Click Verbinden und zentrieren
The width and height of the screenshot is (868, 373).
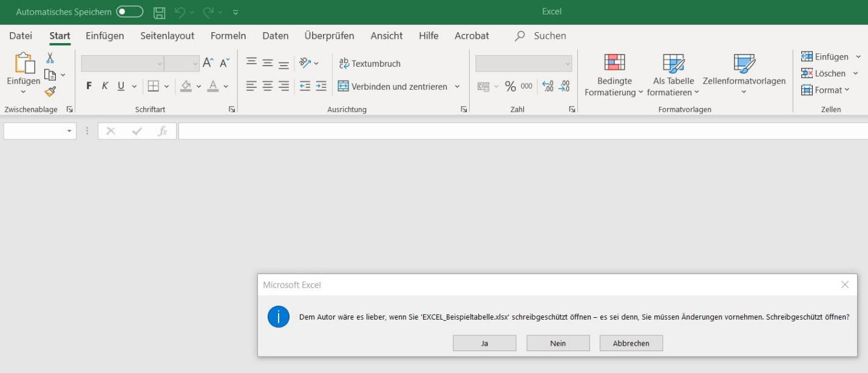(x=393, y=86)
